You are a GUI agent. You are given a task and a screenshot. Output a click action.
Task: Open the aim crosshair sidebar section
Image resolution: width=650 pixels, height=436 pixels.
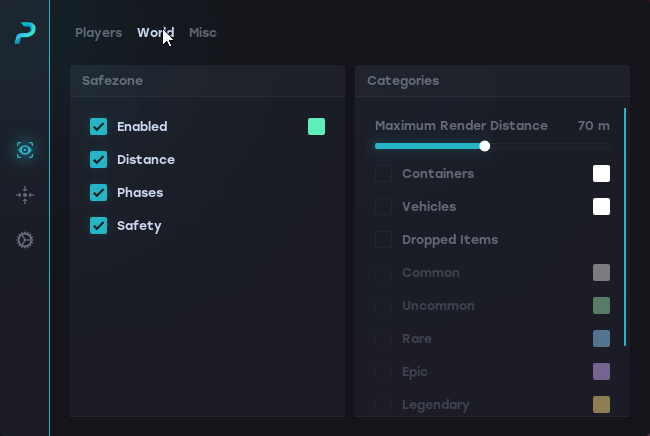tap(25, 195)
